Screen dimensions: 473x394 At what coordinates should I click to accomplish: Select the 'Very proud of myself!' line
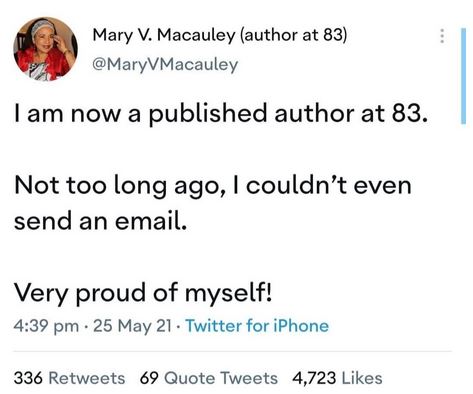(143, 293)
